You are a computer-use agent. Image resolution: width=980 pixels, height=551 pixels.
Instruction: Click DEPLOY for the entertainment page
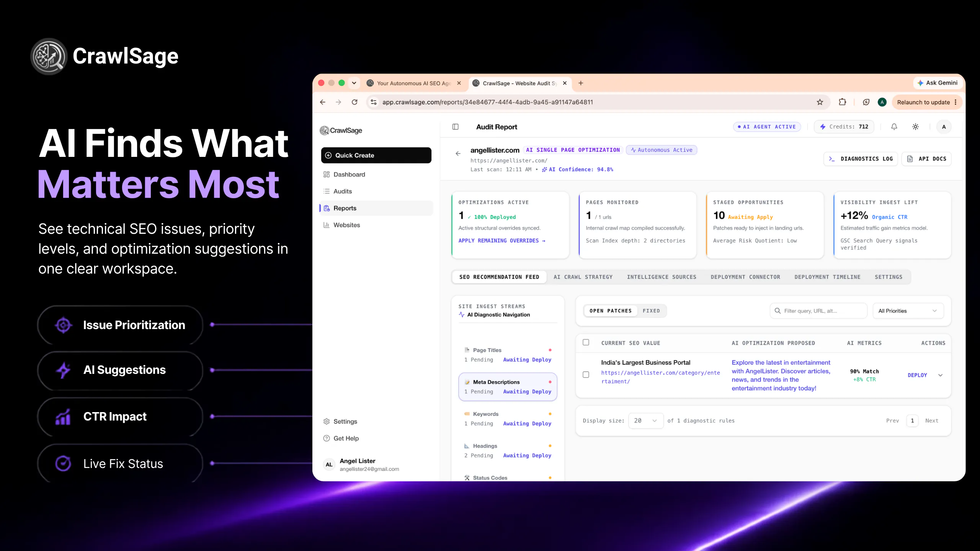pyautogui.click(x=917, y=375)
